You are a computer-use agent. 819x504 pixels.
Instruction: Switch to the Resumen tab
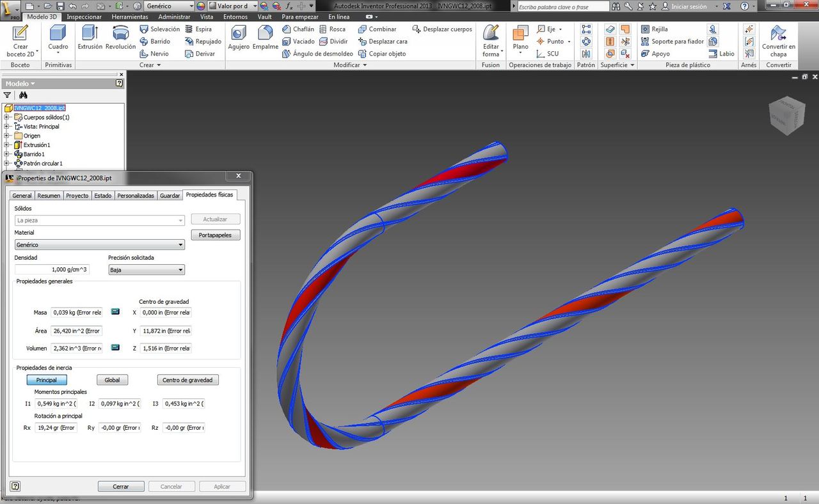pos(49,196)
